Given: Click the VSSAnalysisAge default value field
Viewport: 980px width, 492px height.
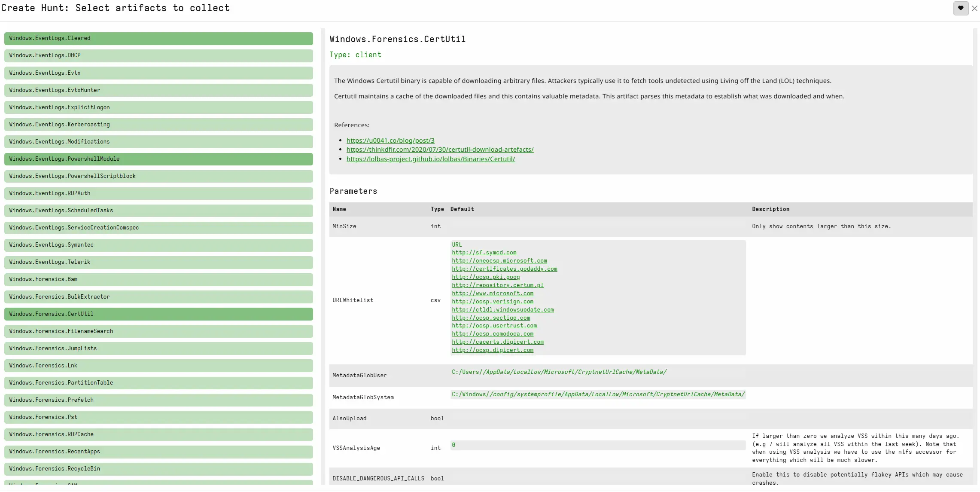Looking at the screenshot, I should (x=598, y=445).
